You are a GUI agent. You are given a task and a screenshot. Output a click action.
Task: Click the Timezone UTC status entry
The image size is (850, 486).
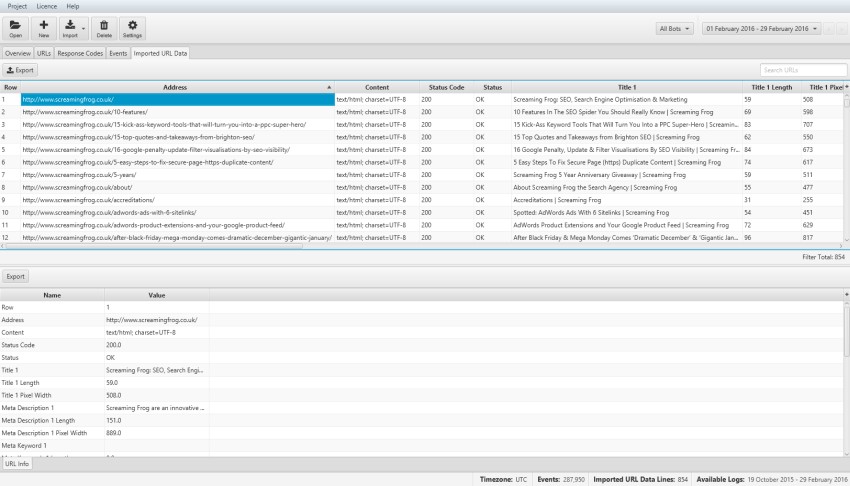[x=503, y=479]
